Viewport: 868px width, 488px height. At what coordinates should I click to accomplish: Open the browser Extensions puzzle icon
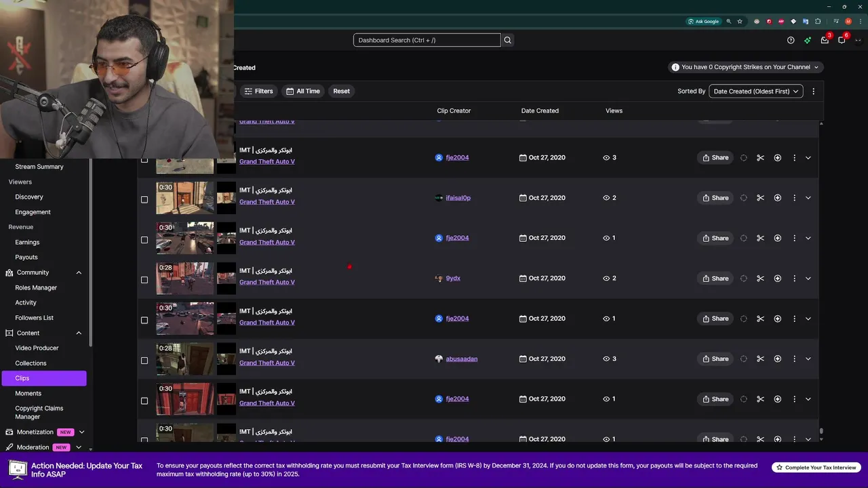(818, 21)
